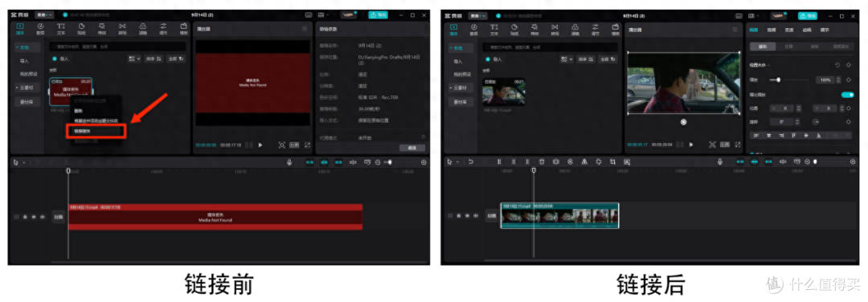868x302 pixels.
Task: Click 导出 button in 链接前 window
Action: click(378, 15)
